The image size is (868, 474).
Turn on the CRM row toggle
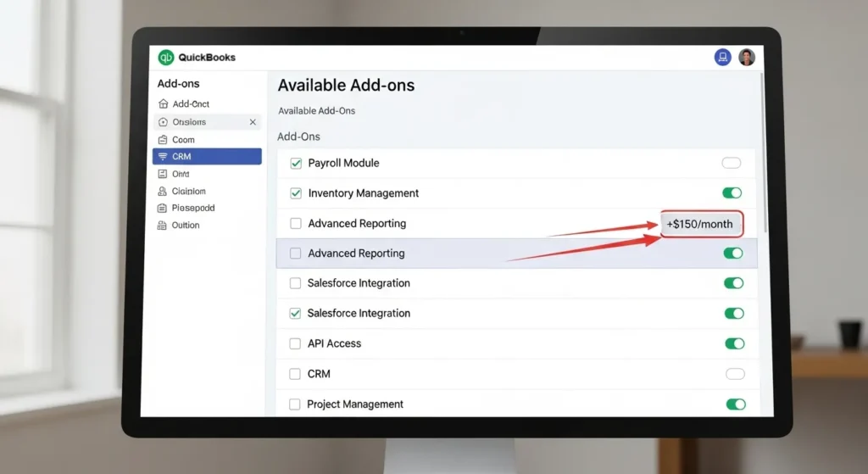tap(735, 374)
